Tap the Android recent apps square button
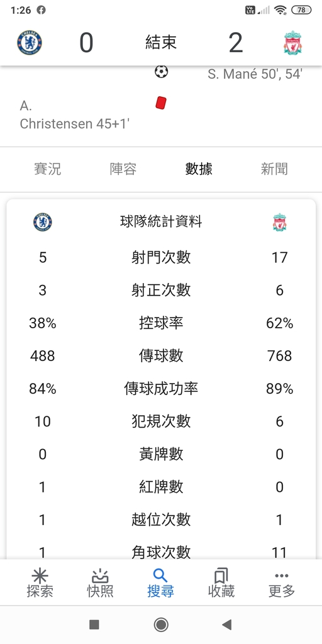The width and height of the screenshot is (322, 644). (x=94, y=625)
